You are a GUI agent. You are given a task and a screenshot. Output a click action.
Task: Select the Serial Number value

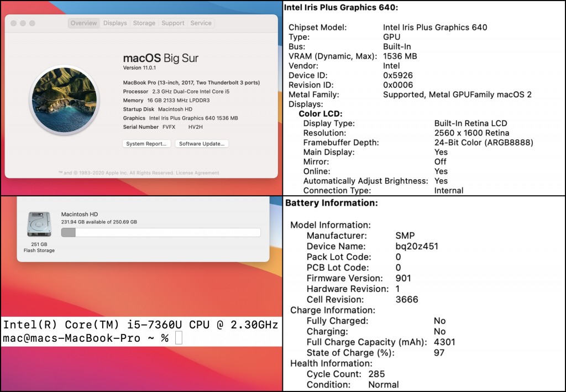(182, 127)
